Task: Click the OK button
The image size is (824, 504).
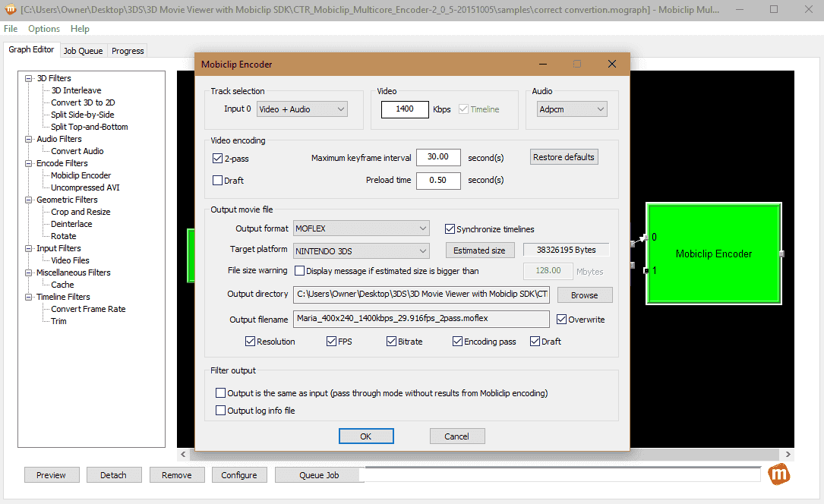Action: tap(366, 436)
